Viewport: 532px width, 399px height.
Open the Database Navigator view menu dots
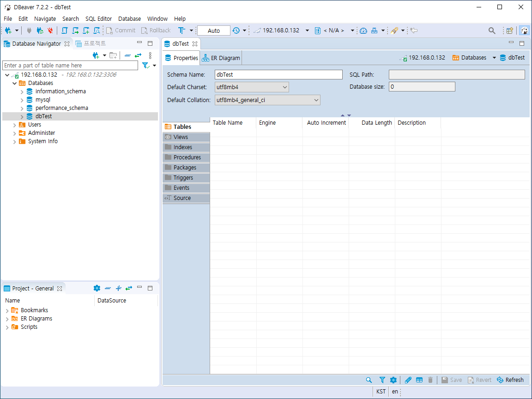click(x=150, y=55)
